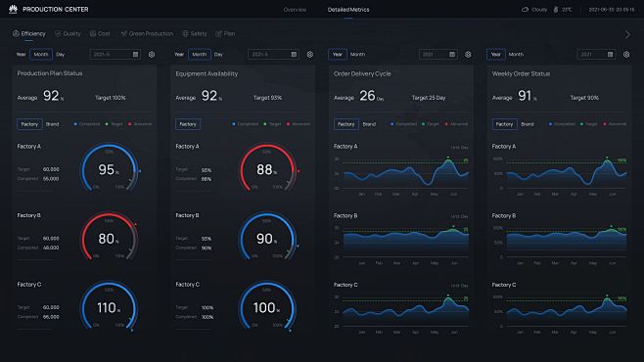Screen dimensions: 644x362
Task: Open settings gear for Order Delivery Cycle
Action: pos(468,54)
